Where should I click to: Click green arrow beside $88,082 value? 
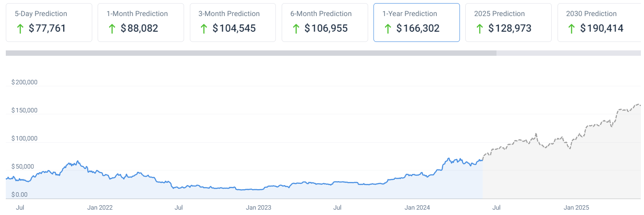click(x=112, y=29)
